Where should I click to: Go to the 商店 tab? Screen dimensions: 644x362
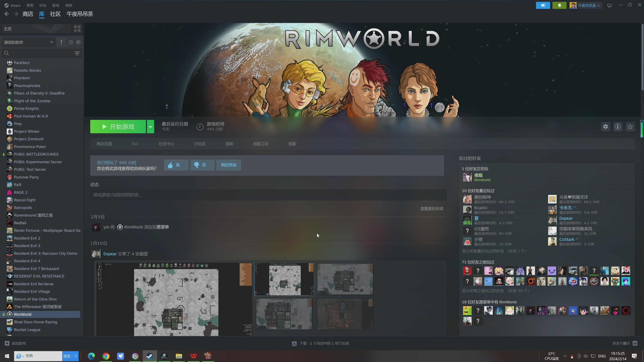pos(28,14)
